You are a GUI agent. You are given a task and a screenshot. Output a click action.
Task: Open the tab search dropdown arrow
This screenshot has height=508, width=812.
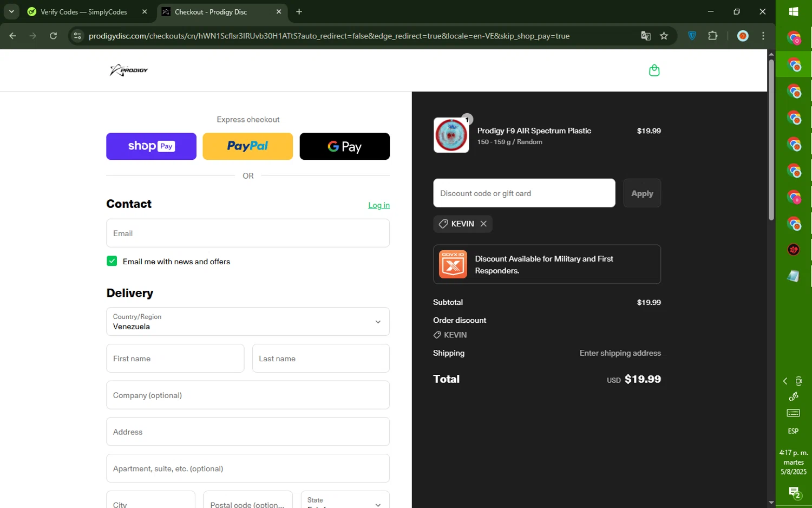click(x=11, y=11)
